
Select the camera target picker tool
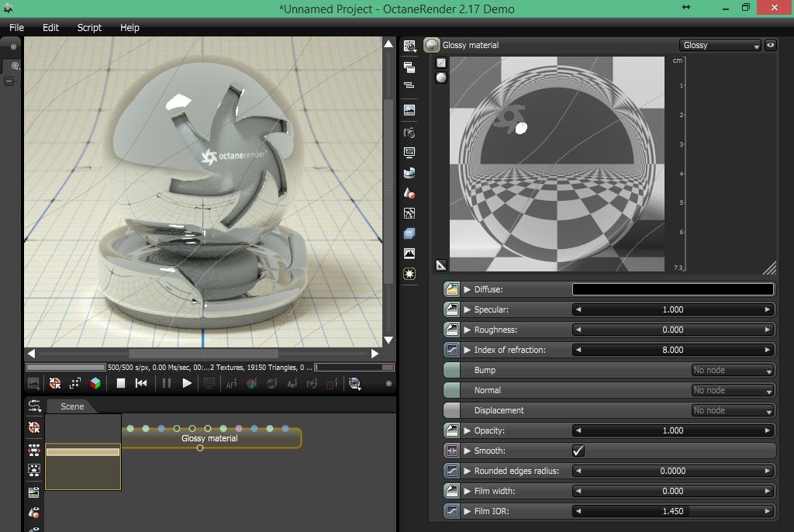coord(312,384)
